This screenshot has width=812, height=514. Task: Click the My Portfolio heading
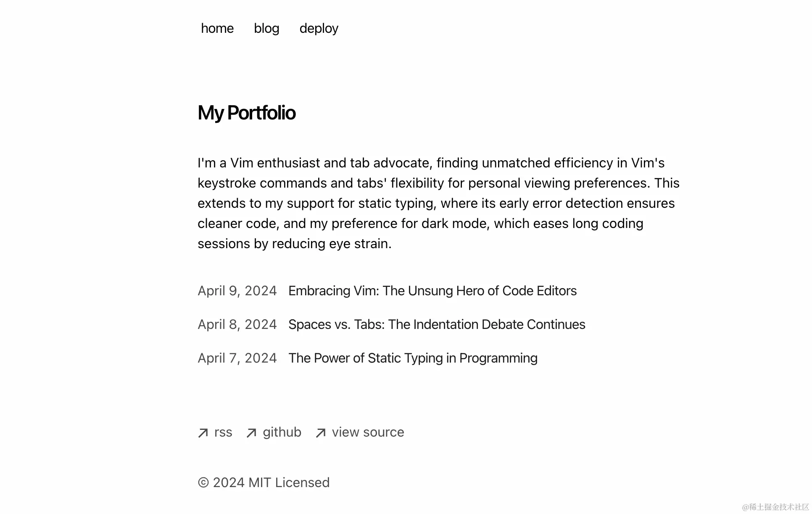point(246,112)
